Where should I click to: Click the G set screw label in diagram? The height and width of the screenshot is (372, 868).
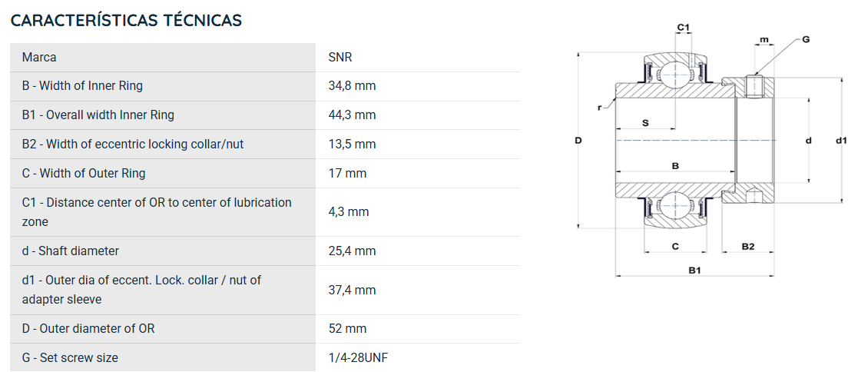pos(806,39)
